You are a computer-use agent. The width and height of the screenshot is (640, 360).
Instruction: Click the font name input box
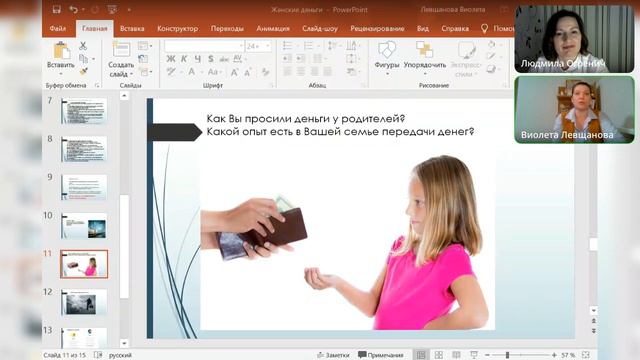tap(204, 46)
